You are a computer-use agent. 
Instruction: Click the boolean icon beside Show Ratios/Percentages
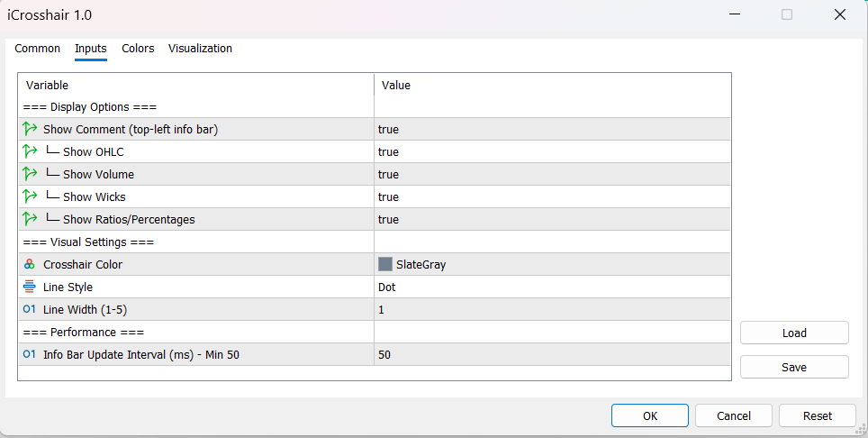pos(30,219)
